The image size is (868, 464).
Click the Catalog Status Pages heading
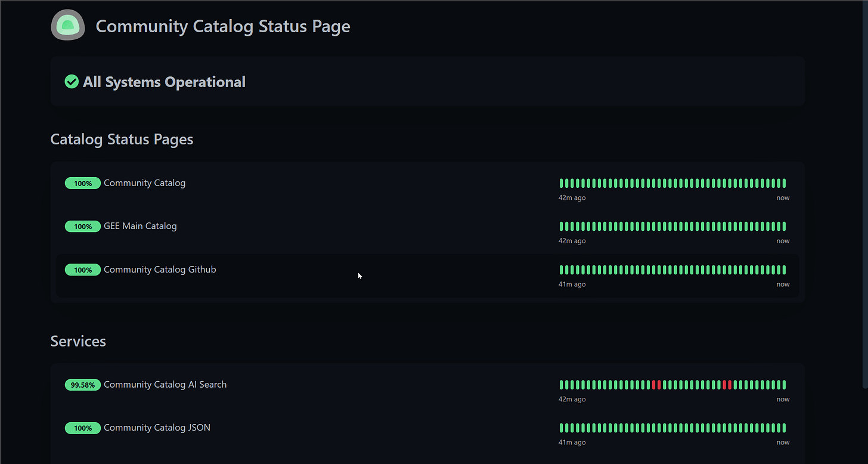[122, 139]
